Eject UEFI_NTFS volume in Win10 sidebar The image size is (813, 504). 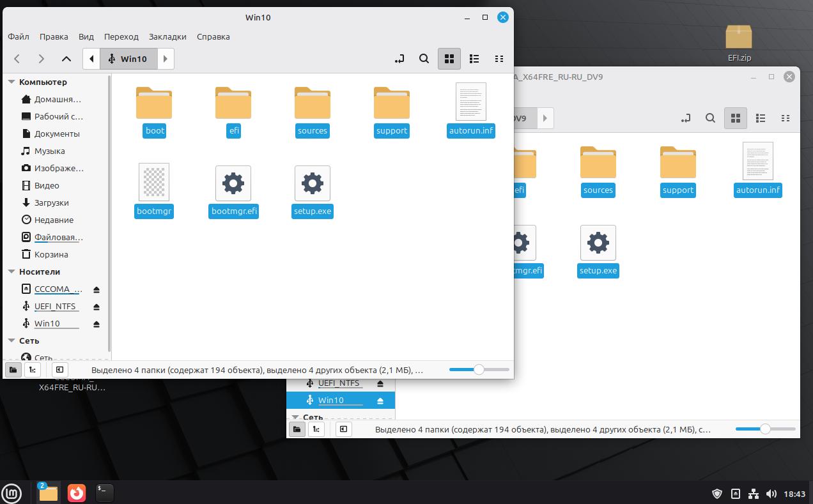tap(97, 307)
